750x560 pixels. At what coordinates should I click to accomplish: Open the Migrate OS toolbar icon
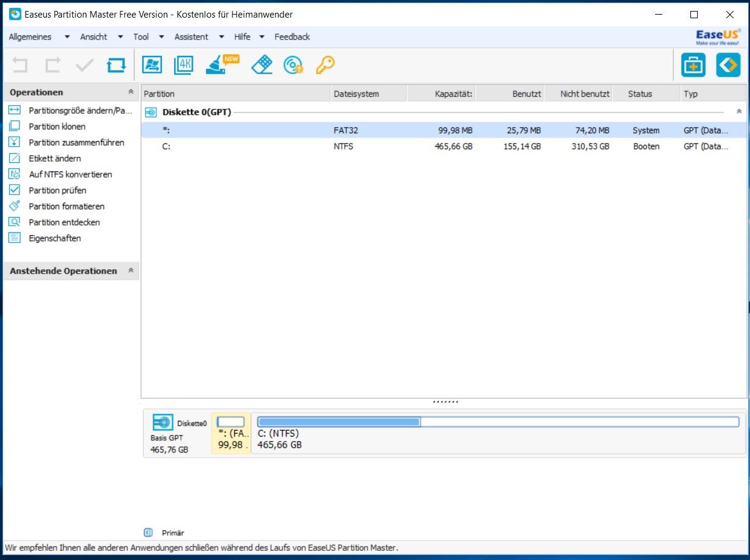[151, 65]
